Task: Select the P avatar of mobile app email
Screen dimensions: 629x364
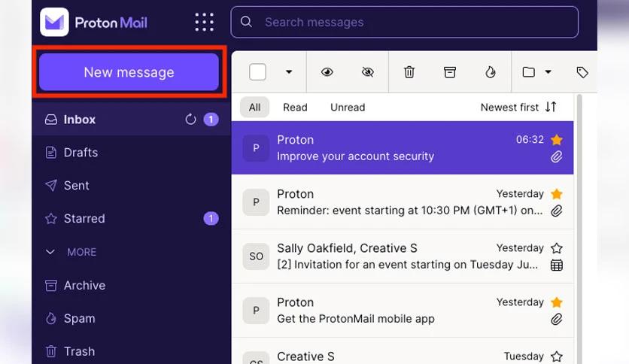Action: 256,311
